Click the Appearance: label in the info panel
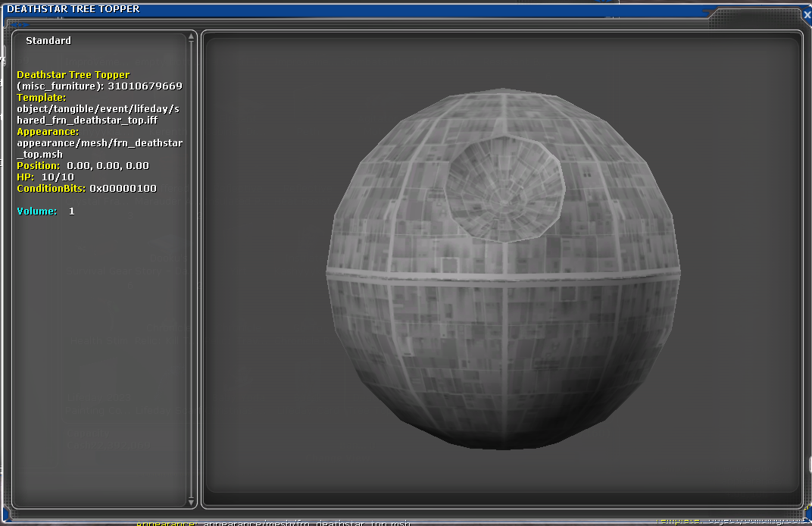The width and height of the screenshot is (812, 526). tap(48, 132)
